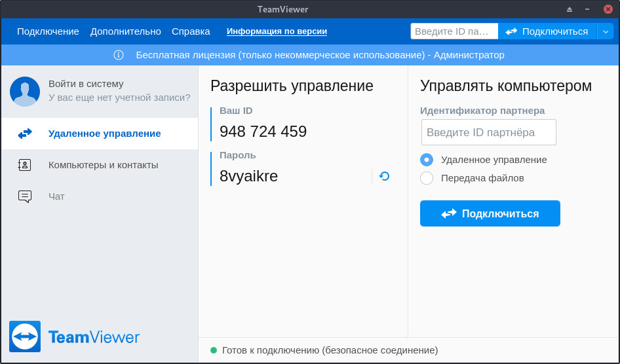Image resolution: width=620 pixels, height=364 pixels.
Task: Open the Дополнительно menu
Action: click(x=125, y=31)
